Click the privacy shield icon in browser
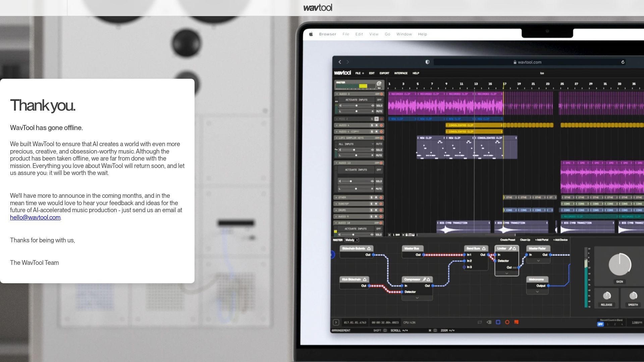 point(427,62)
